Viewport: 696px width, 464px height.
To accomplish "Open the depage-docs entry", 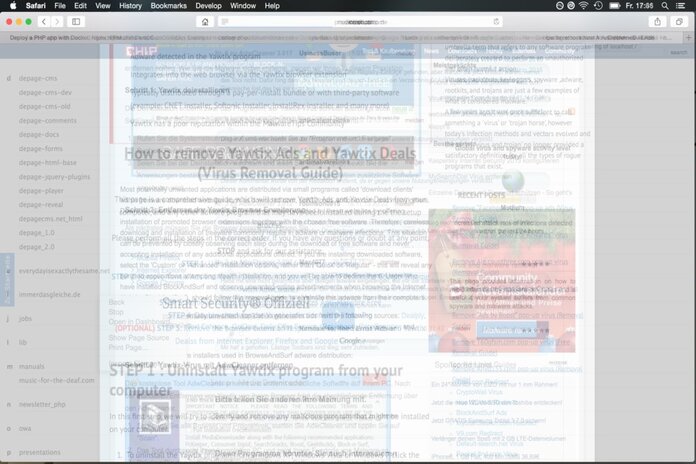I will pyautogui.click(x=39, y=135).
